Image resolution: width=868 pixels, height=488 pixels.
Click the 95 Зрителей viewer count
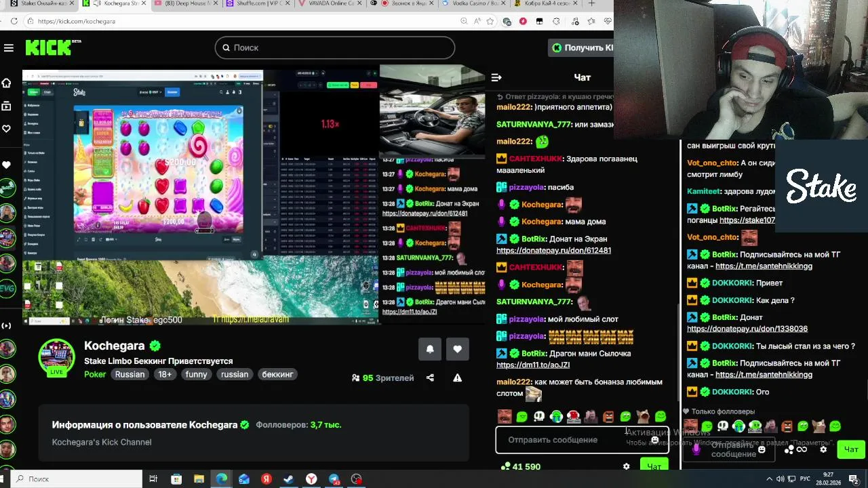[x=382, y=378]
